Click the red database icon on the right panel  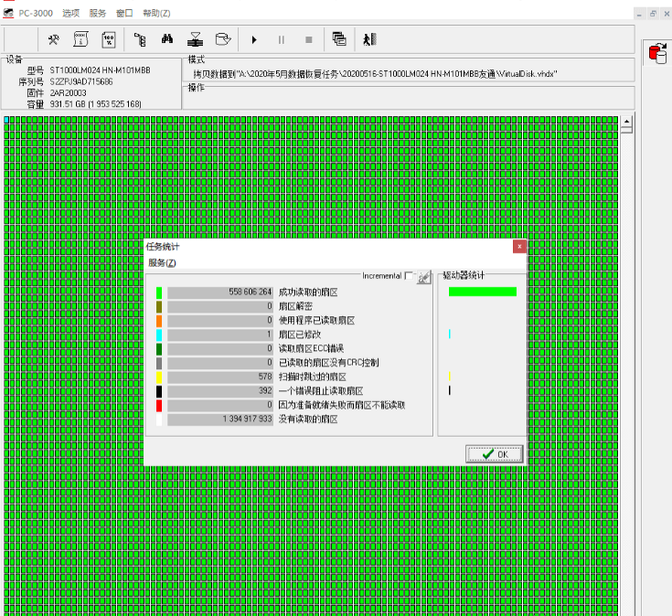(x=657, y=53)
